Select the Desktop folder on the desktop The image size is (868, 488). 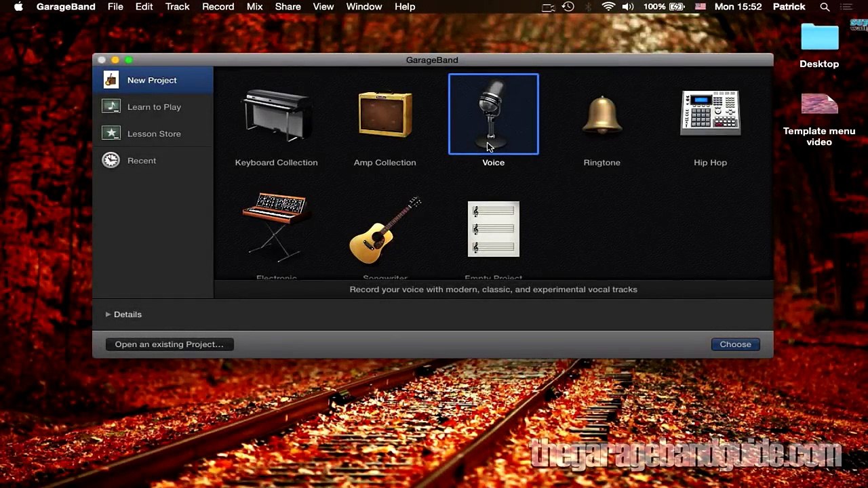(x=819, y=46)
